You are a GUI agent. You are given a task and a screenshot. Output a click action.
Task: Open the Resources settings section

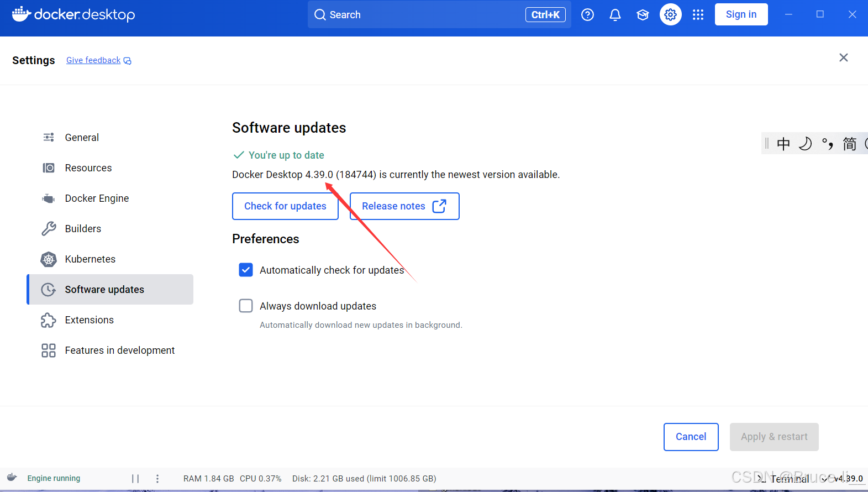coord(110,168)
